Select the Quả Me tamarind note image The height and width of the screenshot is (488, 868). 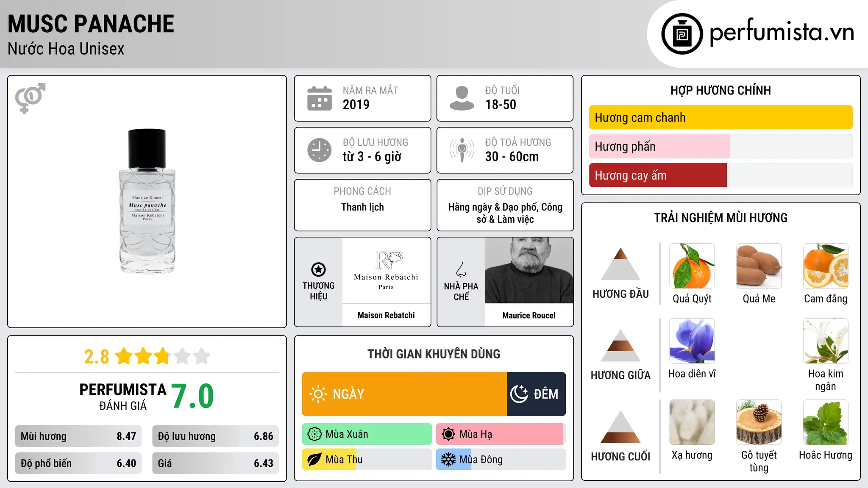759,266
